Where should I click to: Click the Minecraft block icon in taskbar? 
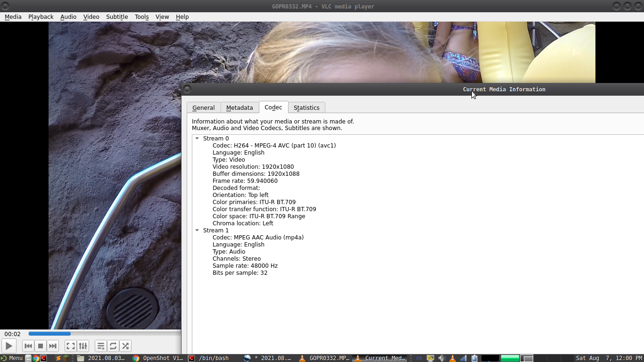pyautogui.click(x=66, y=358)
